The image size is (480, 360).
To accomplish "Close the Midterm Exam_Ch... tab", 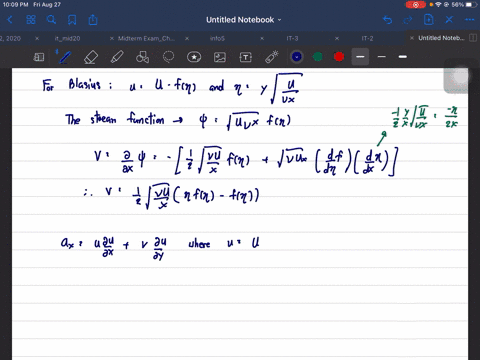I will point(112,38).
